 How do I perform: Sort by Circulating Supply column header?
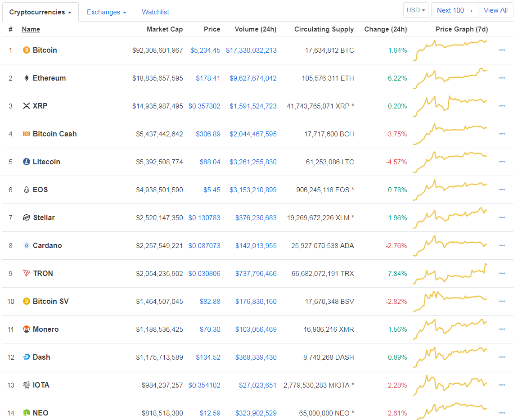click(324, 29)
